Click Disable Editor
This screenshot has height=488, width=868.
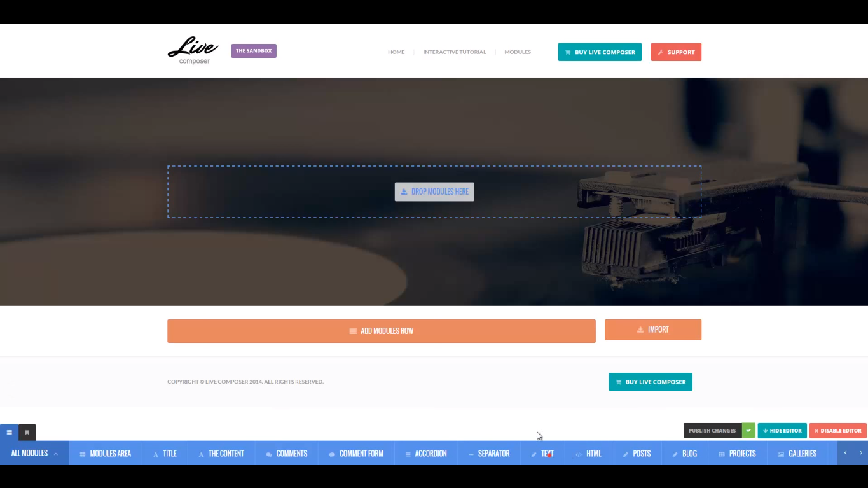(838, 431)
